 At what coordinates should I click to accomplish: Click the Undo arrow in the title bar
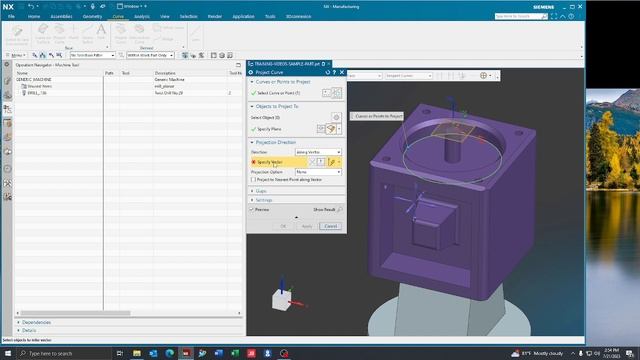(x=31, y=7)
